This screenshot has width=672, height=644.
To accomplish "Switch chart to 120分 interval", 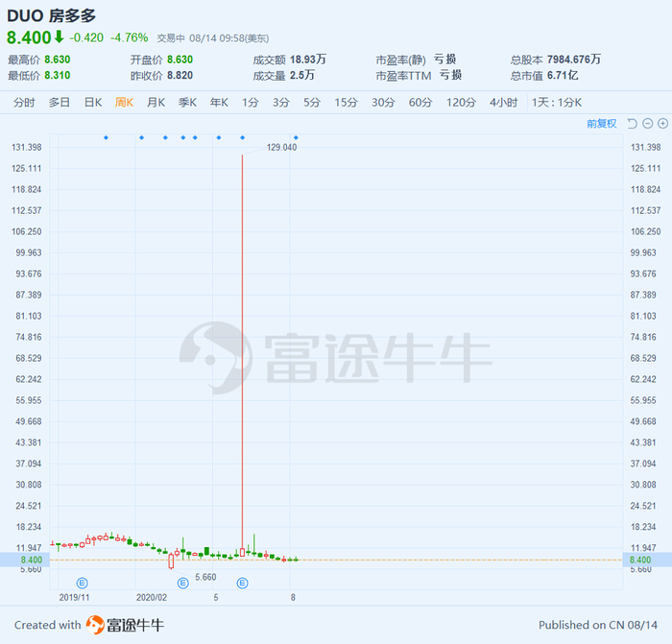I will (x=461, y=103).
